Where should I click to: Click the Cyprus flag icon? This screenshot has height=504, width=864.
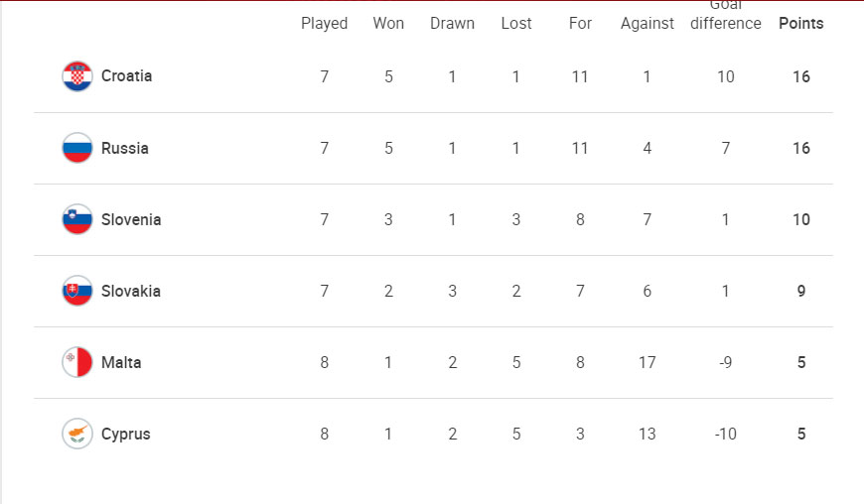77,435
